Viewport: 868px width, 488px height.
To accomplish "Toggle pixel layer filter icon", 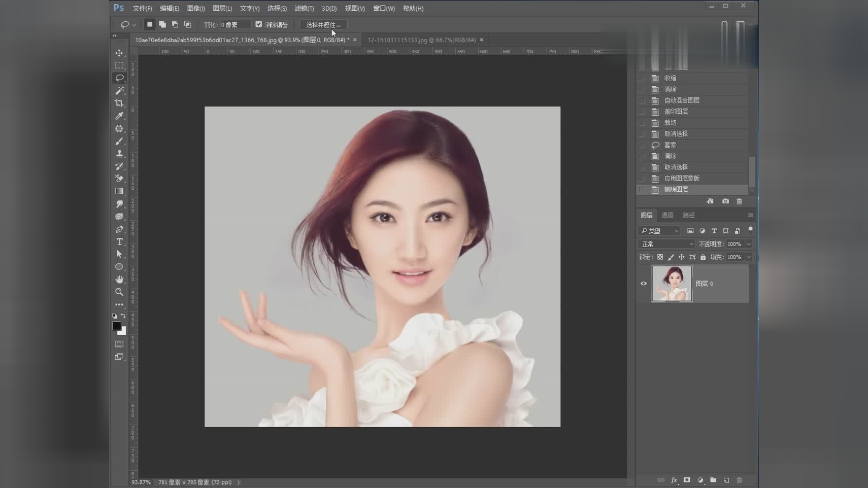I will pos(690,231).
